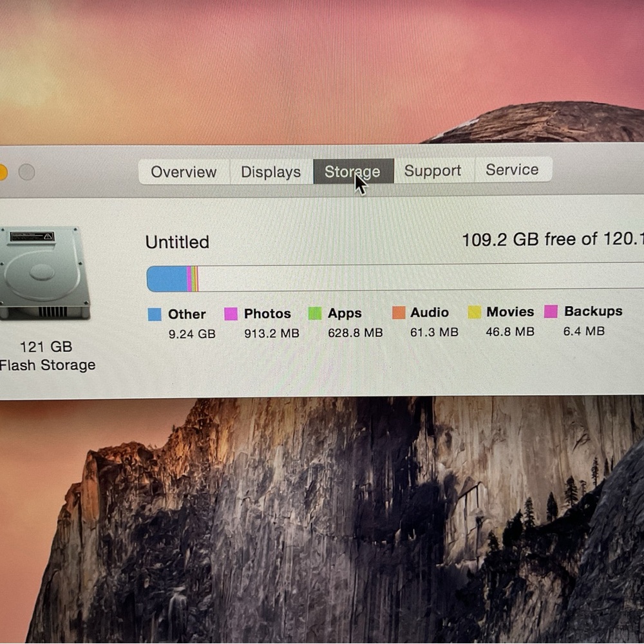Image resolution: width=644 pixels, height=644 pixels.
Task: Click the "Audio" legend label
Action: click(x=430, y=312)
